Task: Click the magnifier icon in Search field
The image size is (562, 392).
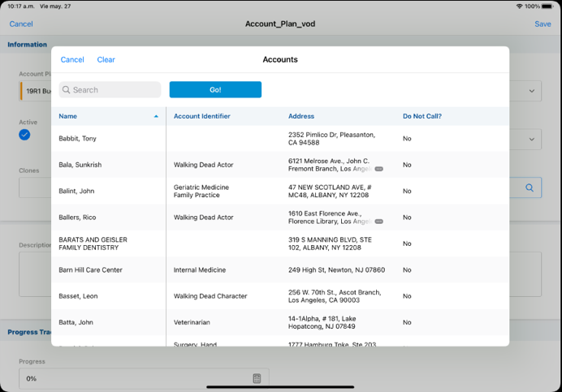Action: tap(67, 90)
